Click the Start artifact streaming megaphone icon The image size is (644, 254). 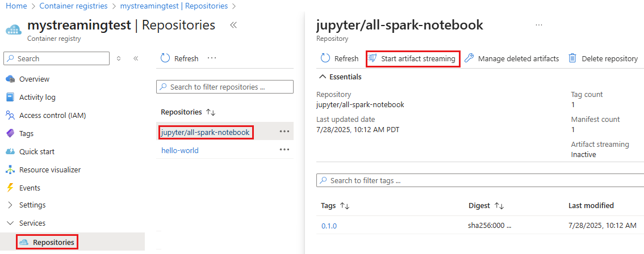373,58
